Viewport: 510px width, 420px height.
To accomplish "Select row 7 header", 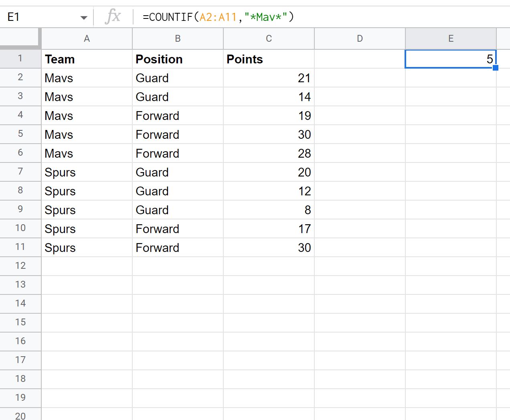I will (20, 172).
